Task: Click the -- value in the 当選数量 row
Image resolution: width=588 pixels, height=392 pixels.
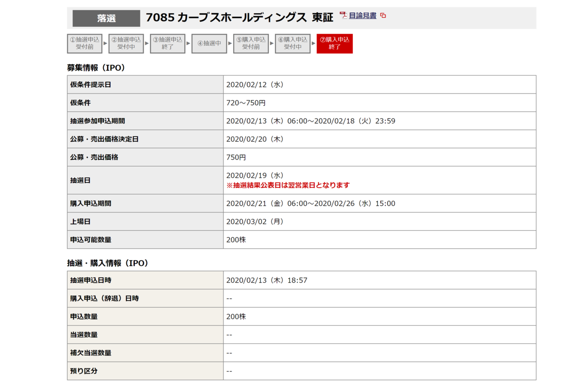Action: [229, 335]
